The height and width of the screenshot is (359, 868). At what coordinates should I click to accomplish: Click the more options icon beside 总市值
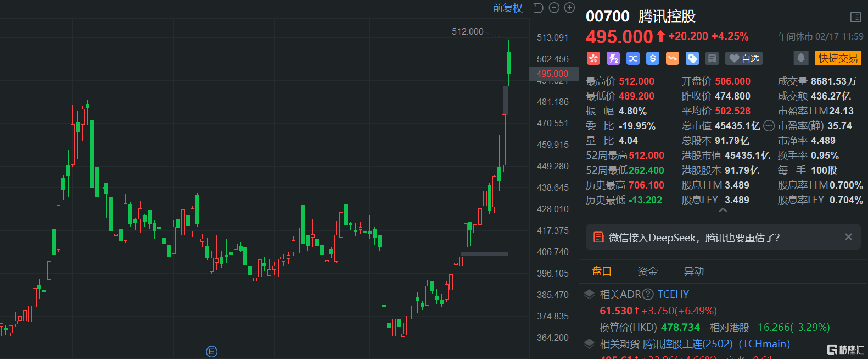pos(769,125)
